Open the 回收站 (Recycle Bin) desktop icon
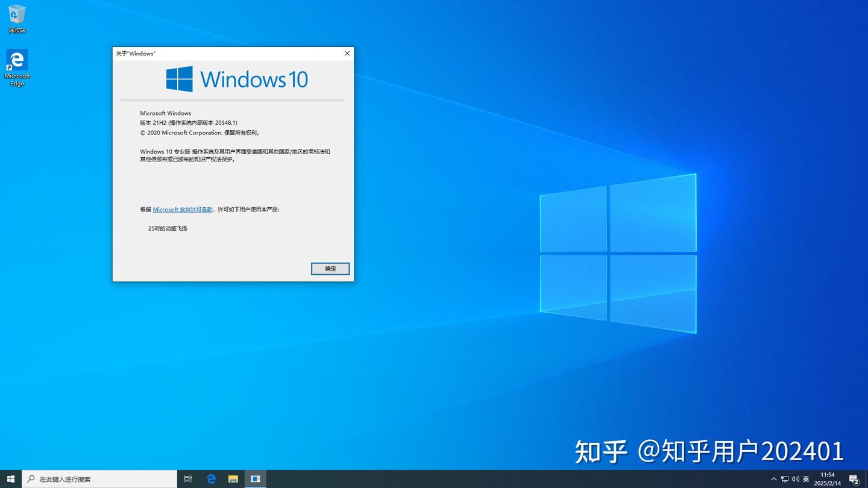The height and width of the screenshot is (488, 868). (17, 13)
